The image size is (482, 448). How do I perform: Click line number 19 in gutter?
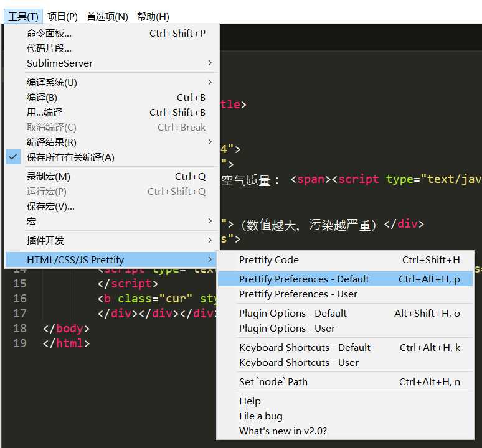(x=20, y=343)
